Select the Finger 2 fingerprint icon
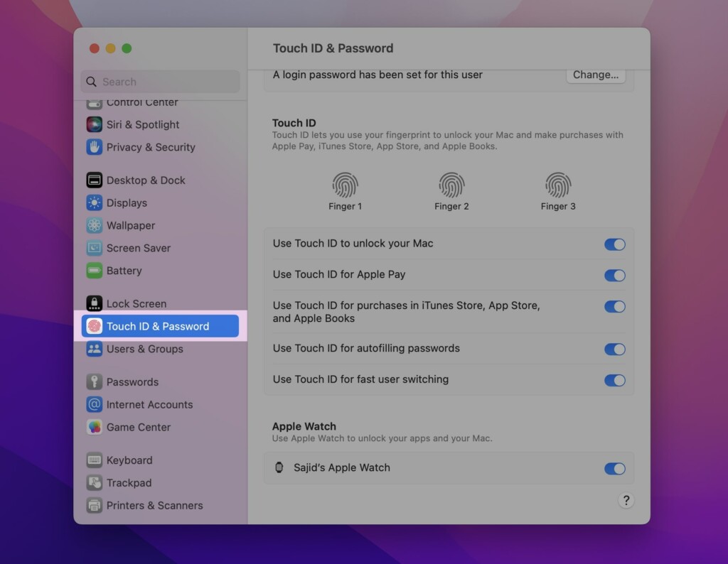The height and width of the screenshot is (564, 728). [x=451, y=185]
